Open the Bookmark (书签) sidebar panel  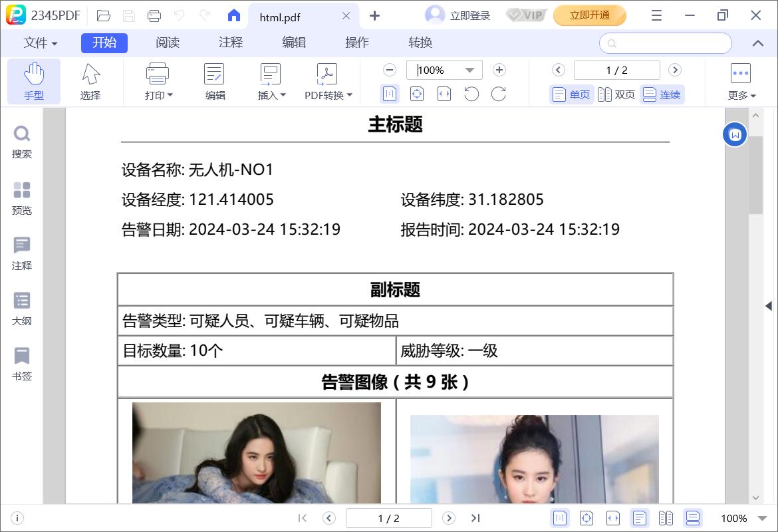[x=22, y=364]
